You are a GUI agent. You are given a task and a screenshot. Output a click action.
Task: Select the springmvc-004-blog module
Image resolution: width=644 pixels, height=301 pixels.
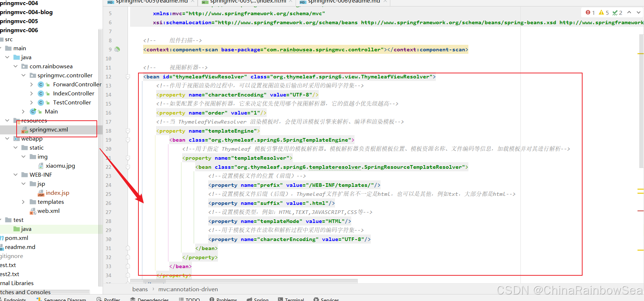(26, 12)
